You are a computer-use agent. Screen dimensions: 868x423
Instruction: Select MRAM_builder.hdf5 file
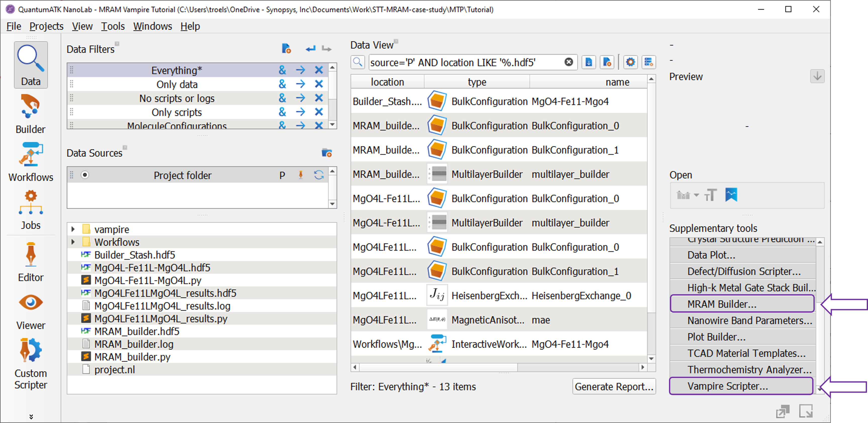[137, 331]
